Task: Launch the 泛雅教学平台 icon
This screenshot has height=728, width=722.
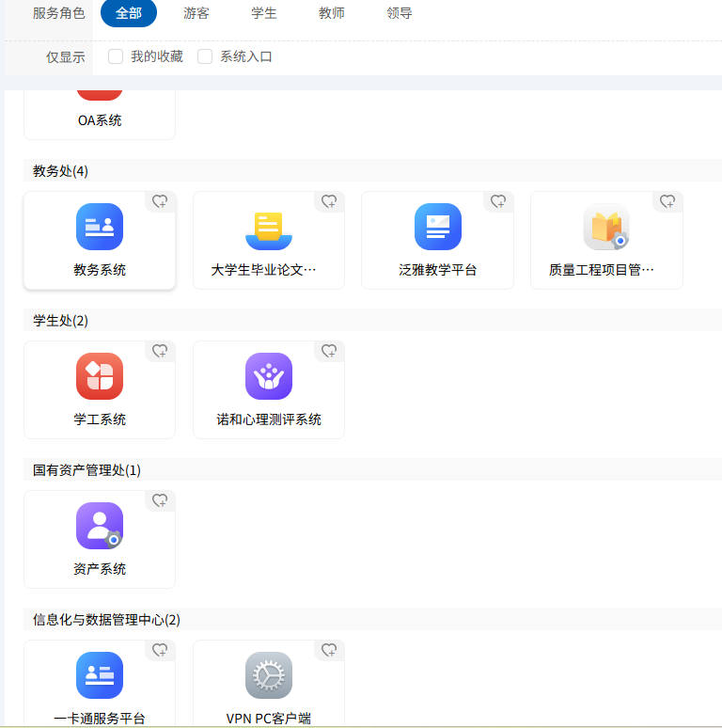Action: point(438,227)
